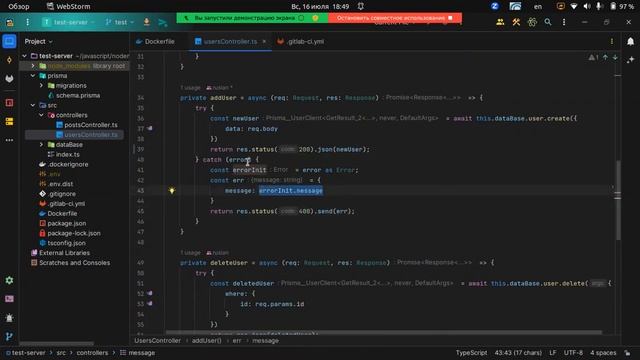The width and height of the screenshot is (640, 360).
Task: Open main toolbar more-options kebab
Action: [x=564, y=22]
